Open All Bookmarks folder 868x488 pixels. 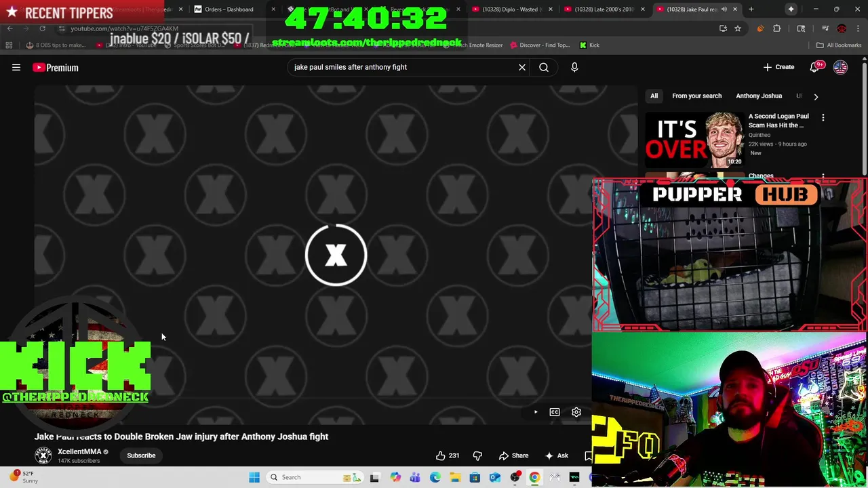coord(839,45)
